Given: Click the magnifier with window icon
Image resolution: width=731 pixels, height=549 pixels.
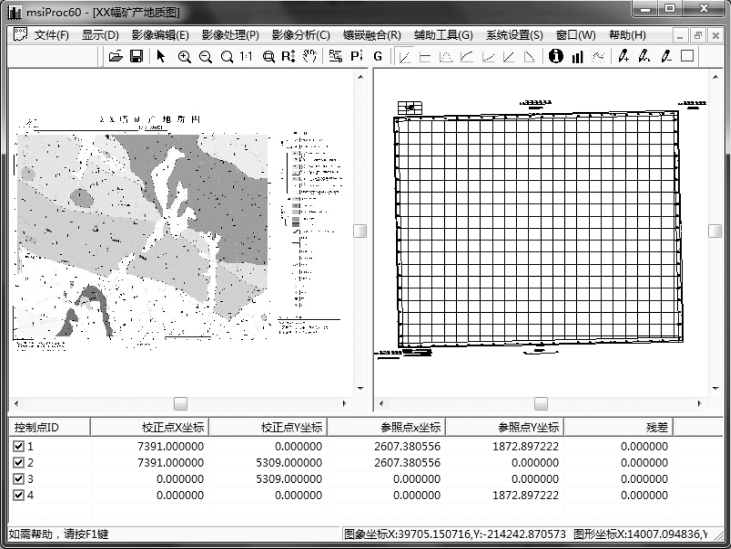Looking at the screenshot, I should point(268,57).
